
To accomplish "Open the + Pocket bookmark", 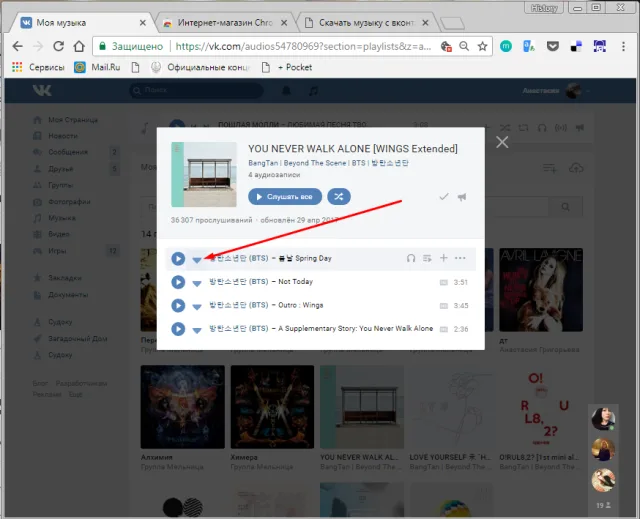I will tap(287, 67).
